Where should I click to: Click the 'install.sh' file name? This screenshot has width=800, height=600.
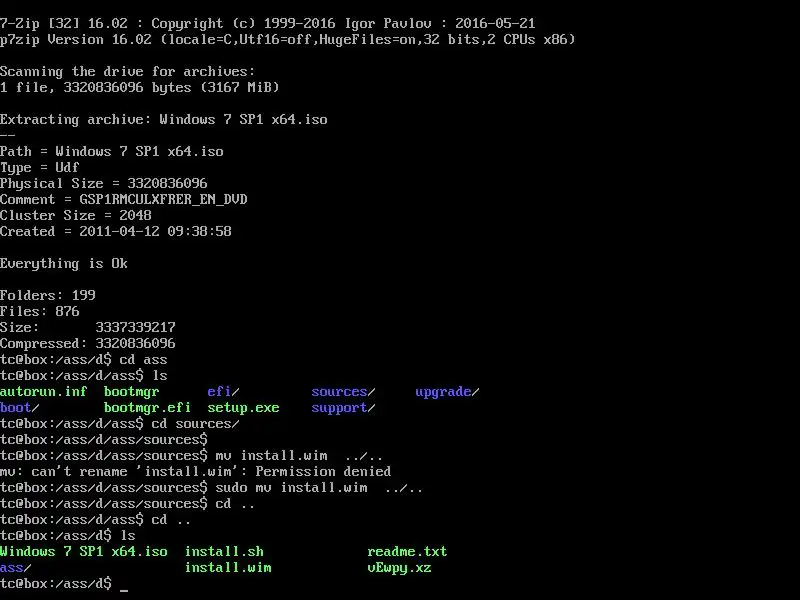(224, 552)
